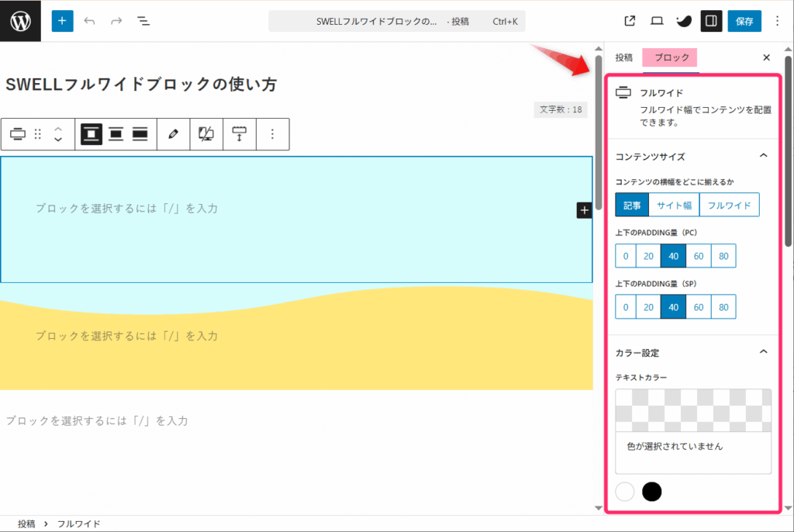The height and width of the screenshot is (532, 794).
Task: Open the block inserter plus button
Action: [x=62, y=21]
